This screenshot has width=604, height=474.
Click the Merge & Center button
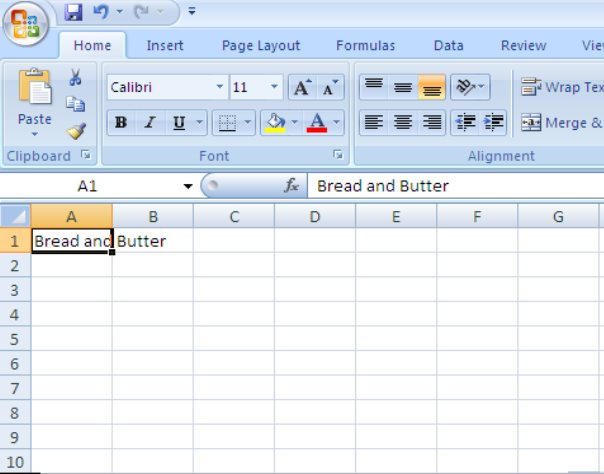pos(561,122)
